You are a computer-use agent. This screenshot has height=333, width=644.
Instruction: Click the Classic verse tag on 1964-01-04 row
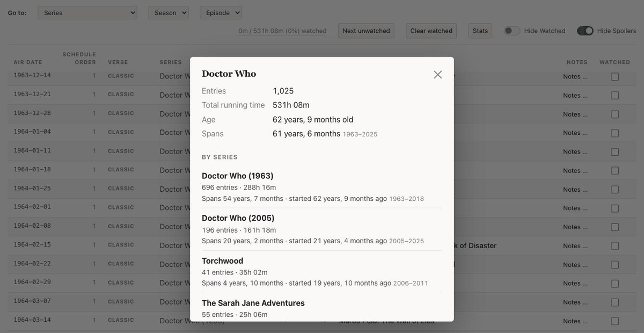(x=121, y=132)
